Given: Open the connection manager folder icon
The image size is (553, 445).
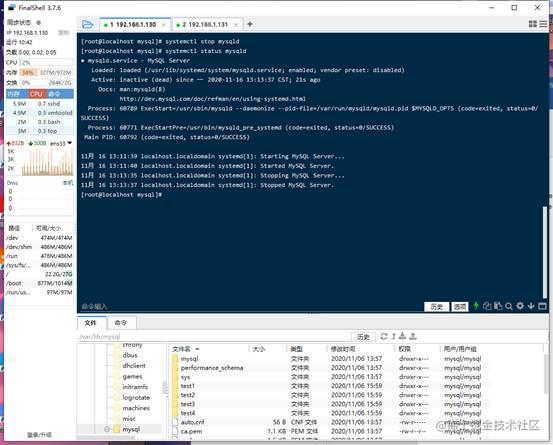Looking at the screenshot, I should pos(87,24).
